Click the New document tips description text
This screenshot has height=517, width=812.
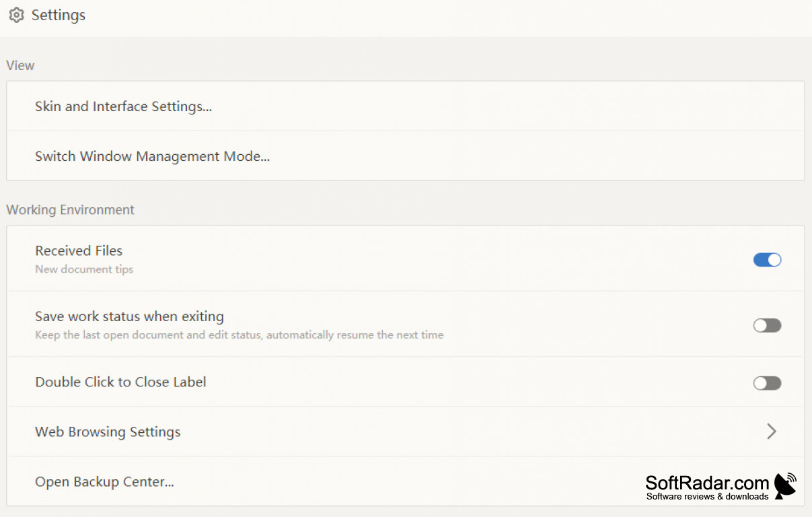pyautogui.click(x=83, y=269)
